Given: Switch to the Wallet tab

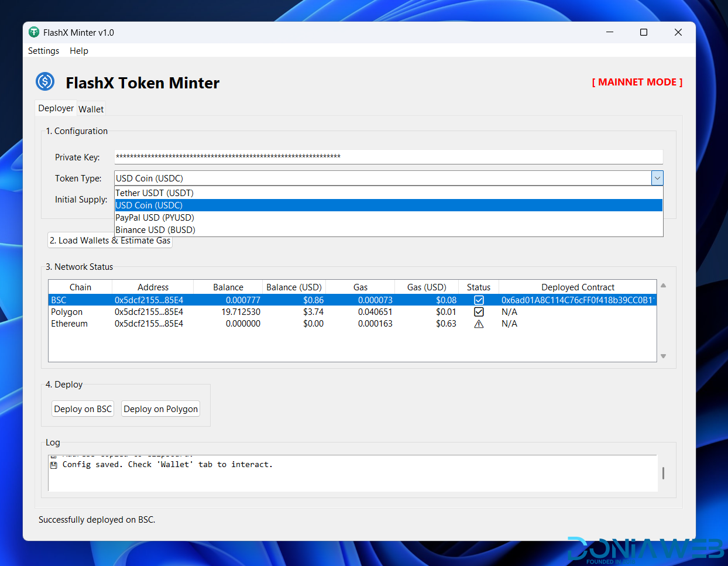Looking at the screenshot, I should 91,109.
